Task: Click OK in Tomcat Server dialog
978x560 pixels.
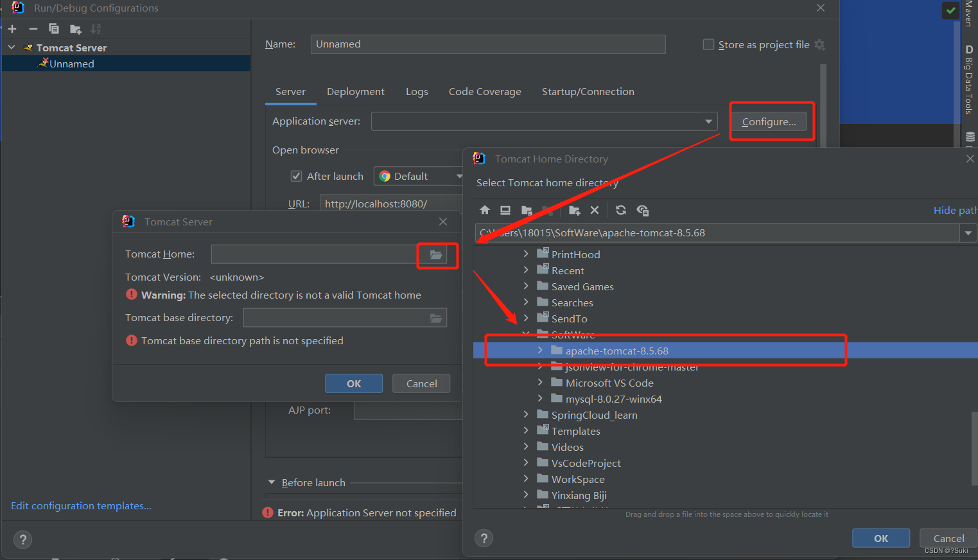Action: click(x=354, y=383)
